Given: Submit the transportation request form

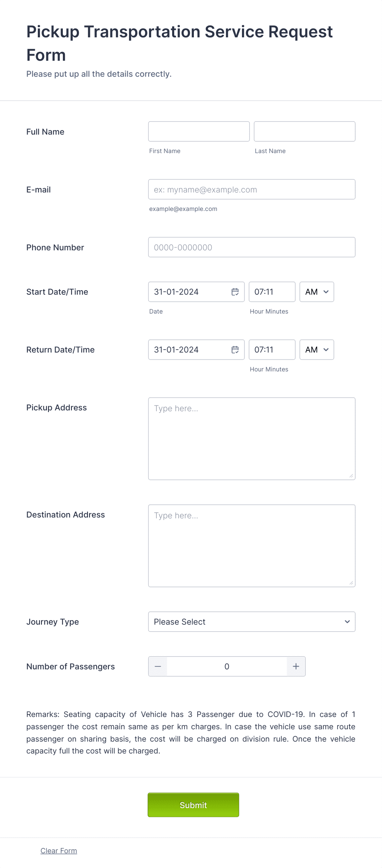Looking at the screenshot, I should pos(193,805).
